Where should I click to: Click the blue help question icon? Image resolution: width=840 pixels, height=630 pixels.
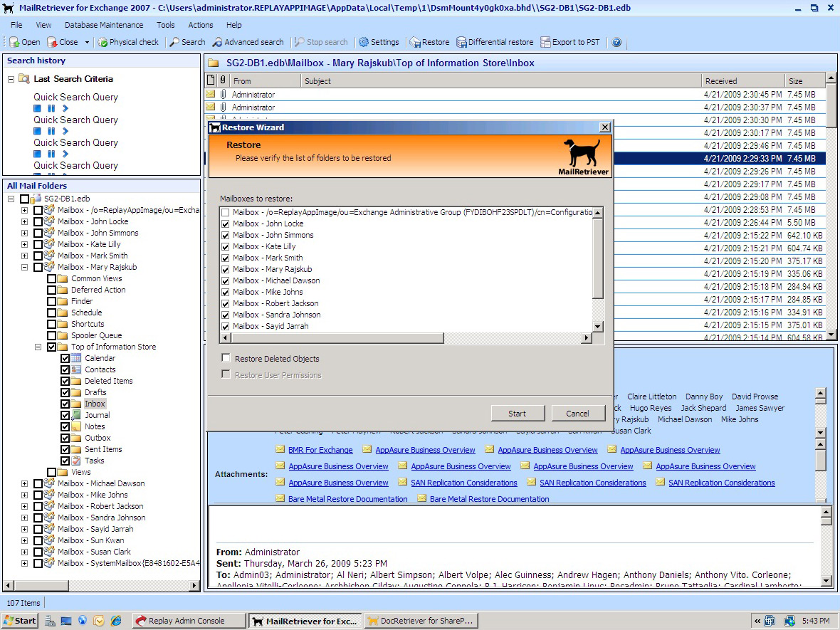tap(616, 42)
